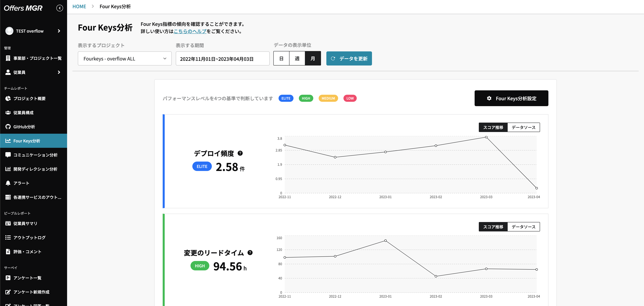The image size is (644, 306).
Task: Open Four Keys分析設定 button
Action: 511,98
